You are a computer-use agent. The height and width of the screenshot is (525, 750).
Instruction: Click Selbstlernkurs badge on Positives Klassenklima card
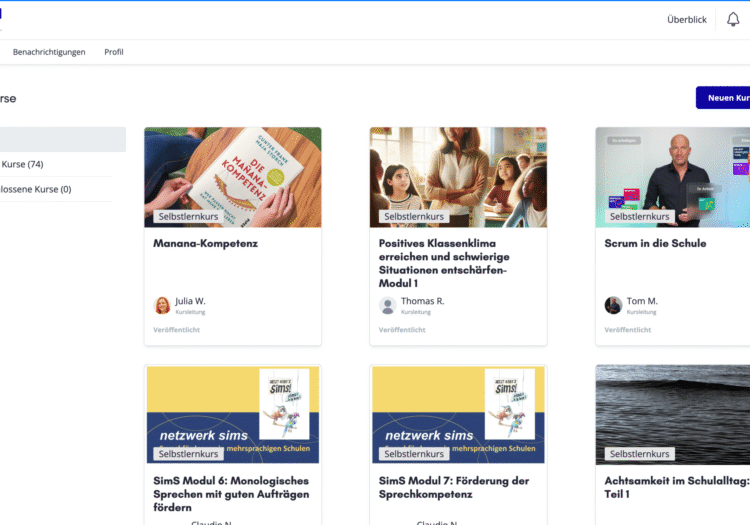[414, 216]
